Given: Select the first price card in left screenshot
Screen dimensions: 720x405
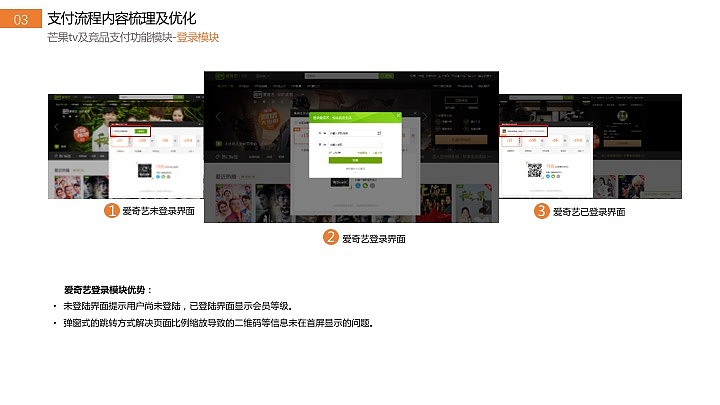Looking at the screenshot, I should pos(120,141).
